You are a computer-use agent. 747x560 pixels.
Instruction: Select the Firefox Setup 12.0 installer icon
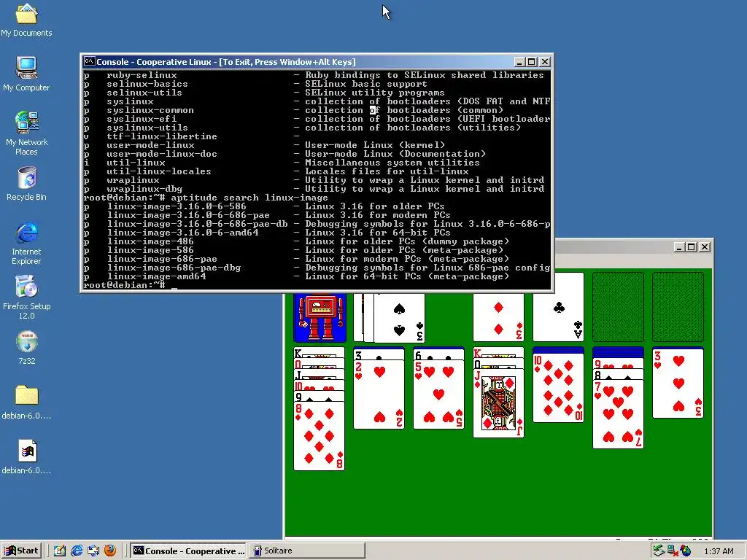[x=26, y=297]
